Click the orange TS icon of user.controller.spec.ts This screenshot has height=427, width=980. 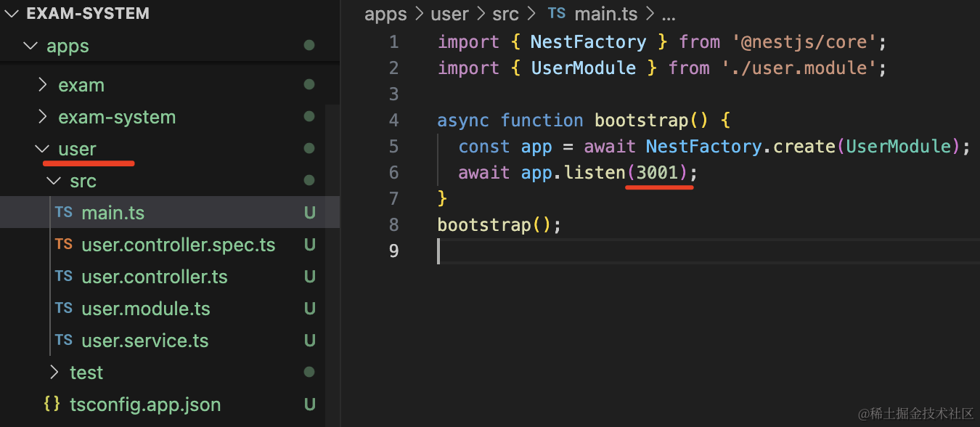point(63,245)
